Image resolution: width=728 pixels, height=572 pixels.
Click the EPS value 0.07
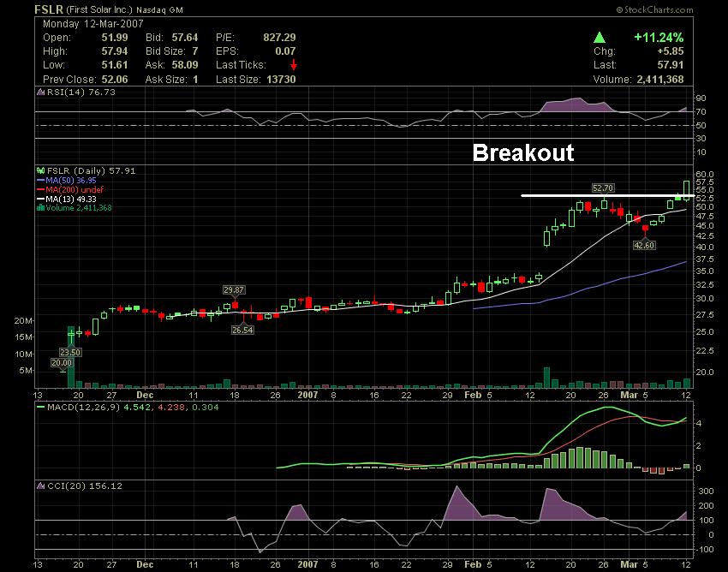(285, 51)
